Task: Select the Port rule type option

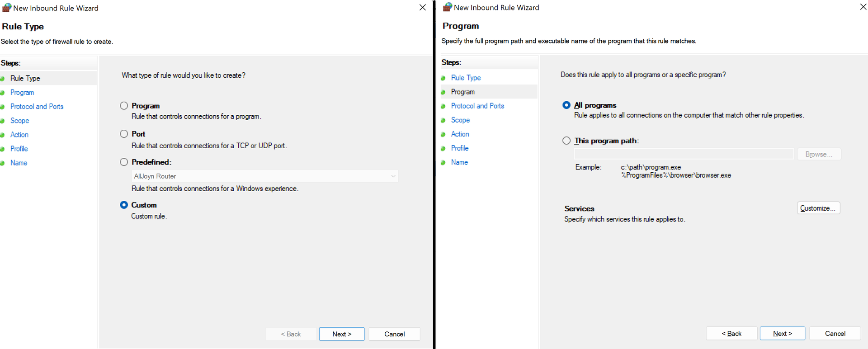Action: coord(124,134)
